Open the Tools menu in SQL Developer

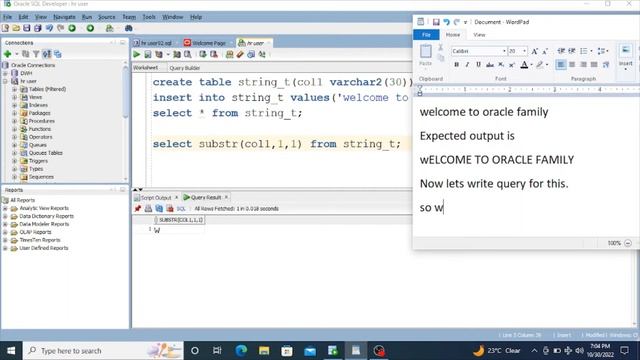pyautogui.click(x=149, y=17)
